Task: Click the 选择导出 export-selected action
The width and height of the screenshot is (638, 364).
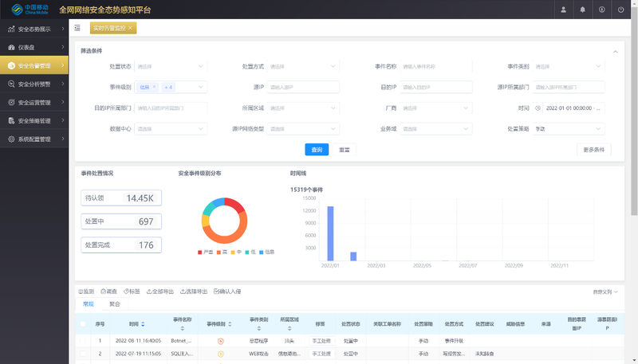Action: pyautogui.click(x=194, y=292)
